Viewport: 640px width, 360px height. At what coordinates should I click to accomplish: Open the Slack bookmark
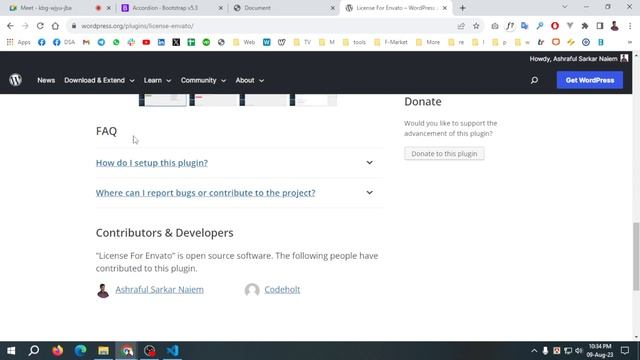131,42
